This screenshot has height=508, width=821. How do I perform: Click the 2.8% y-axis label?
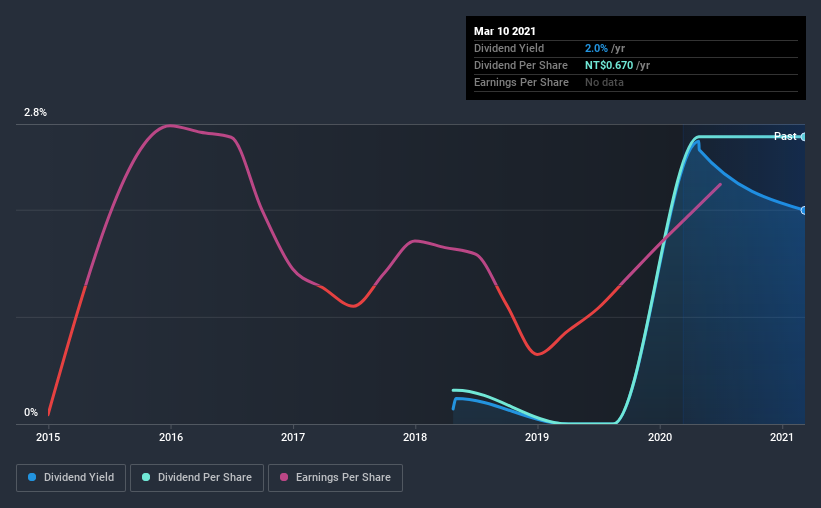35,112
